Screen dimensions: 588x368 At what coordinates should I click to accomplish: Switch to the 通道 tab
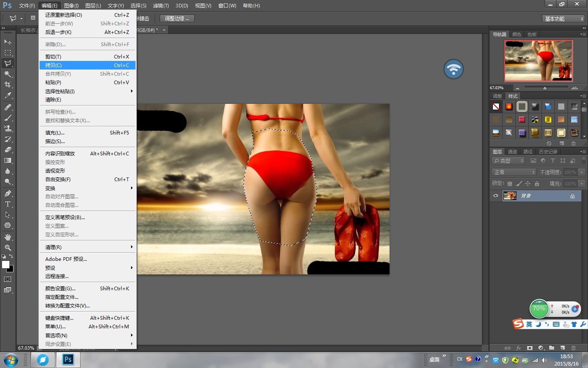pos(512,152)
